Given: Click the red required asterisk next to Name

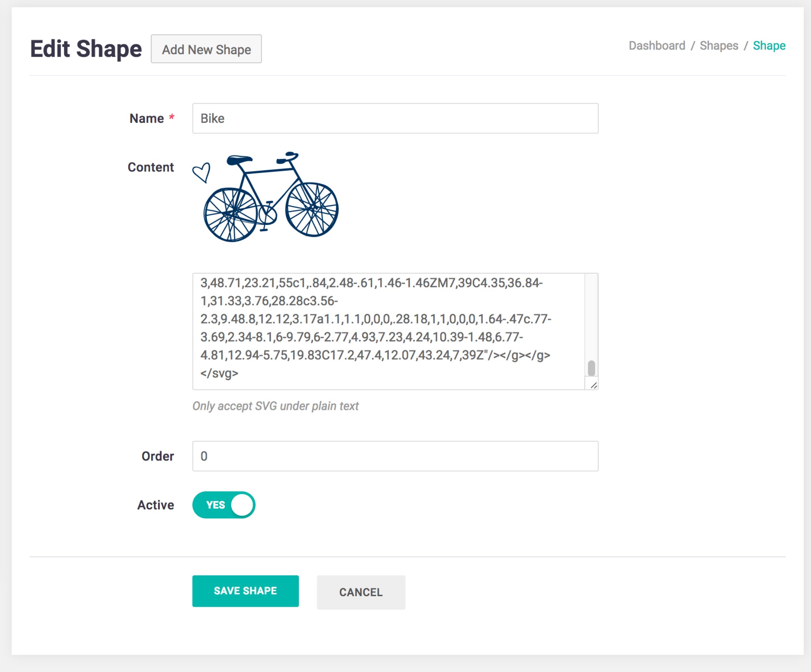Looking at the screenshot, I should [172, 117].
